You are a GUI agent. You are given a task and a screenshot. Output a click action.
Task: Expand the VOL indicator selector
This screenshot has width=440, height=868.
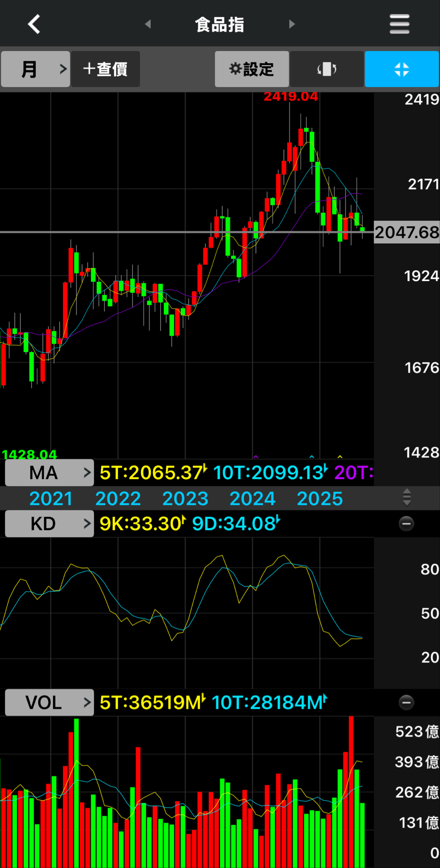[x=49, y=702]
